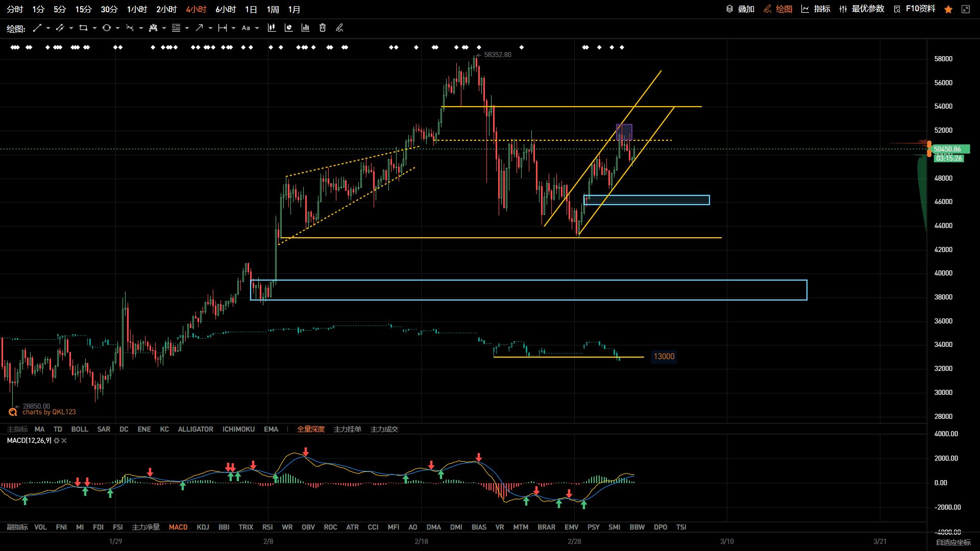Select the rectangle drawing tool
Image resolution: width=980 pixels, height=551 pixels.
click(x=83, y=28)
